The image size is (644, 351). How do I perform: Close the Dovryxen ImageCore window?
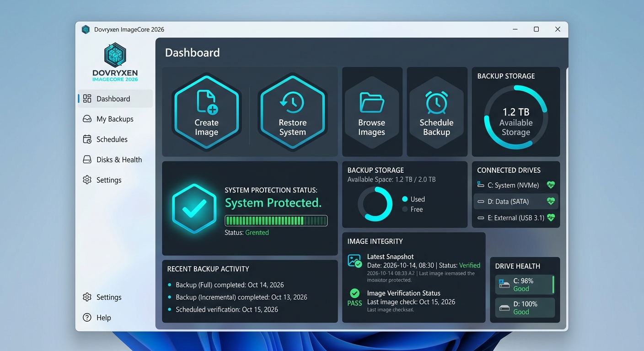[558, 29]
